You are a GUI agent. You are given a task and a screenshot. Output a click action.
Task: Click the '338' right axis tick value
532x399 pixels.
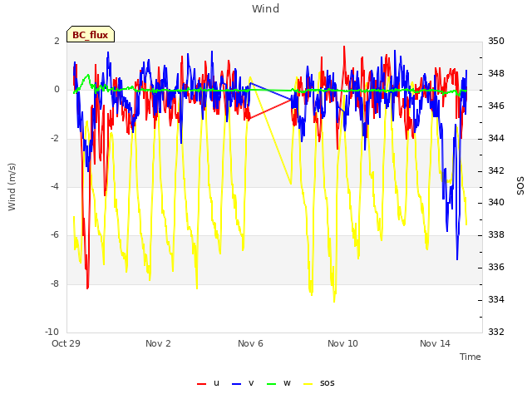(496, 234)
